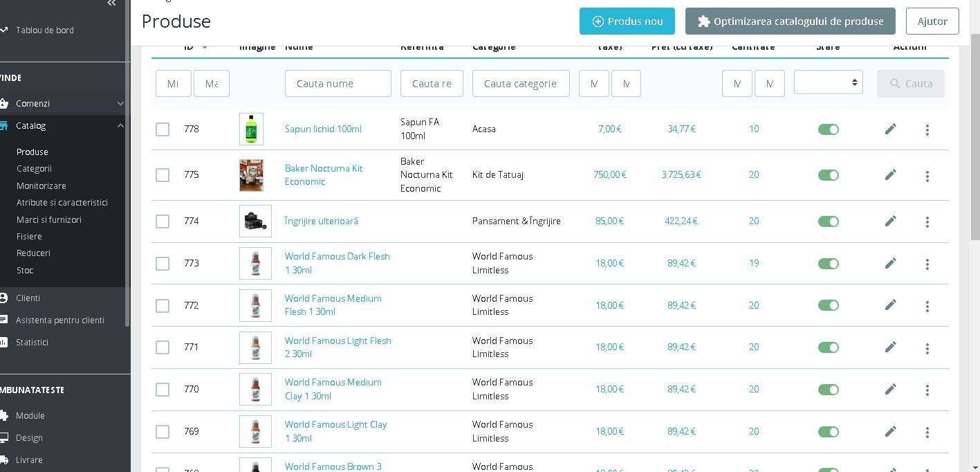Open Categorii in the Catalog submenu
The height and width of the screenshot is (472, 980).
(34, 168)
